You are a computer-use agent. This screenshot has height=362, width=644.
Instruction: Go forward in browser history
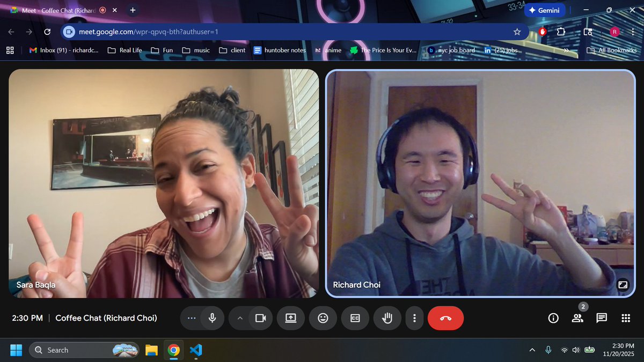(x=29, y=32)
